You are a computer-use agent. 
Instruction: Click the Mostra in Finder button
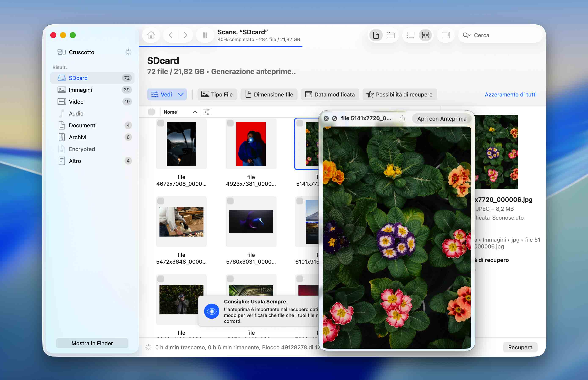(92, 343)
